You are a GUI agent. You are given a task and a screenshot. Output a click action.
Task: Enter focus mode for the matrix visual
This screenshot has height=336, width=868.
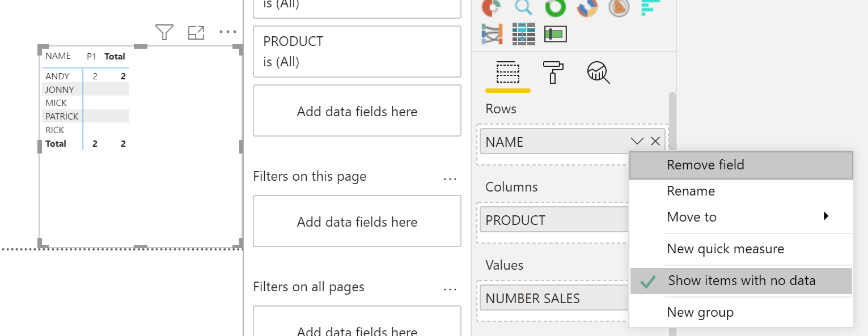pyautogui.click(x=196, y=33)
